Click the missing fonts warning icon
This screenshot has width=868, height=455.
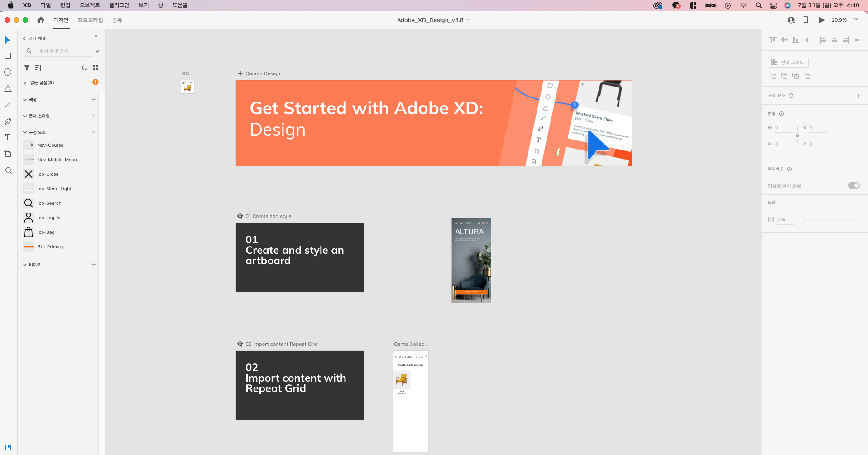[96, 82]
